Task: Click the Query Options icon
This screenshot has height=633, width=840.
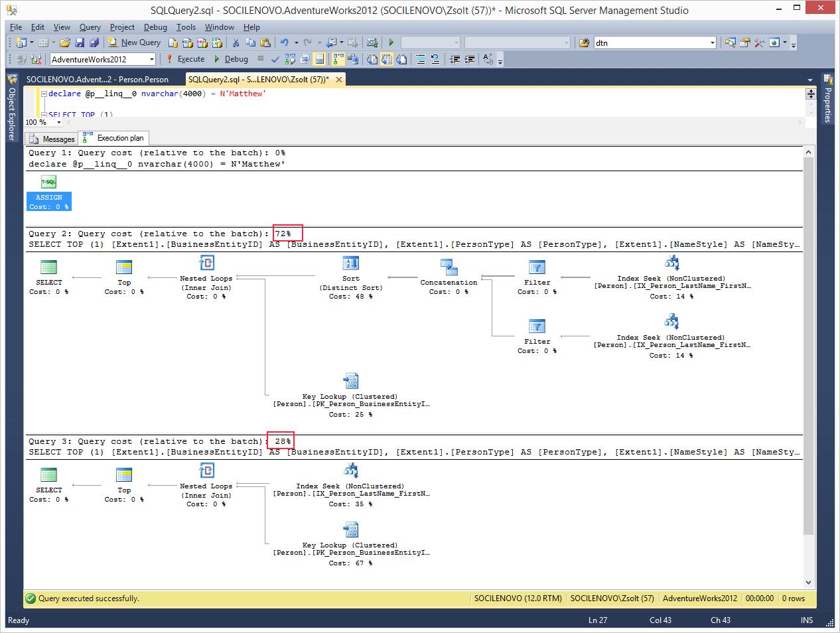Action: (x=305, y=59)
